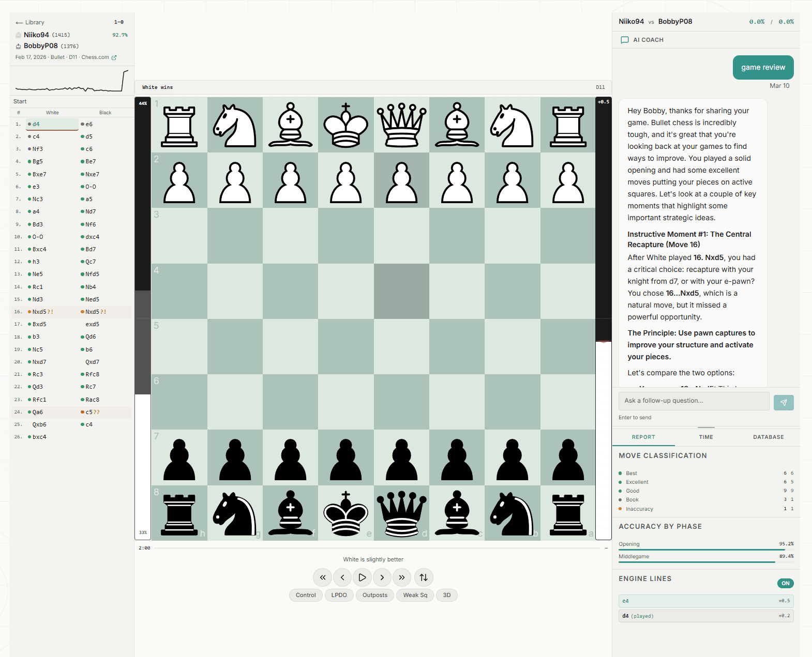Click the white bishop on c1

coord(457,125)
